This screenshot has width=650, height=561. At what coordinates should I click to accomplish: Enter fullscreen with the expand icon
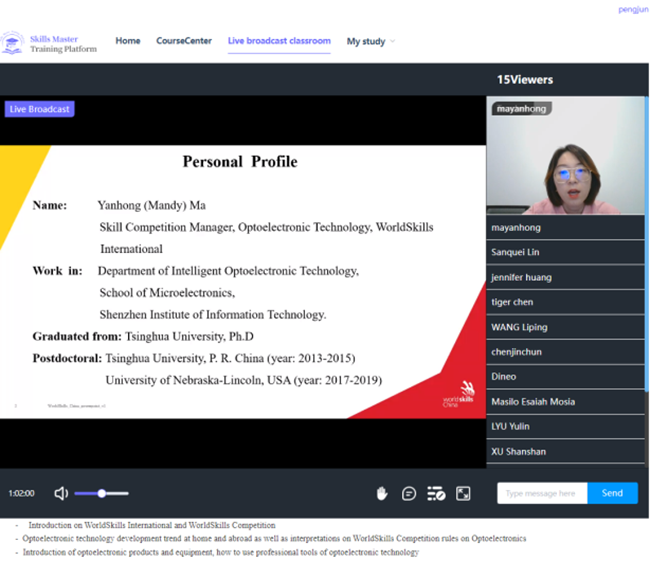point(463,493)
